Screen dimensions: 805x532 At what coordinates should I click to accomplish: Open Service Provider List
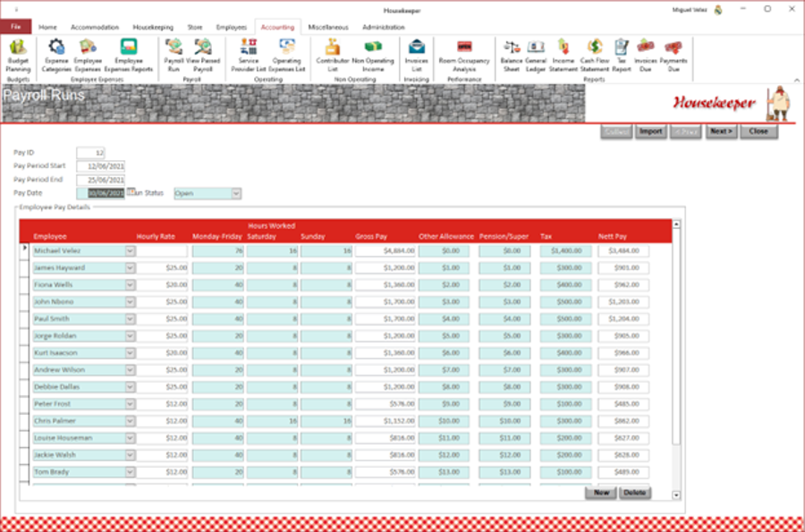(x=249, y=55)
